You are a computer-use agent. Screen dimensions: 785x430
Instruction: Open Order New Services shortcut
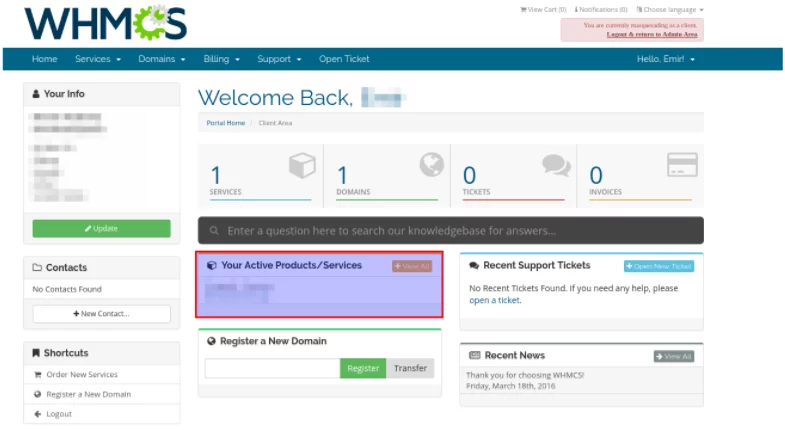[x=81, y=375]
